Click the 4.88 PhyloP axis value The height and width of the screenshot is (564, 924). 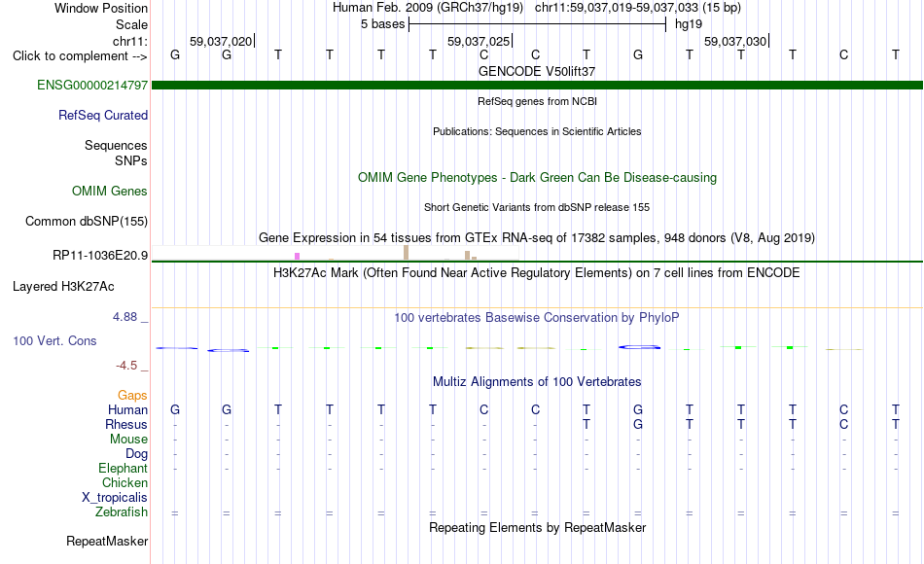pyautogui.click(x=124, y=317)
